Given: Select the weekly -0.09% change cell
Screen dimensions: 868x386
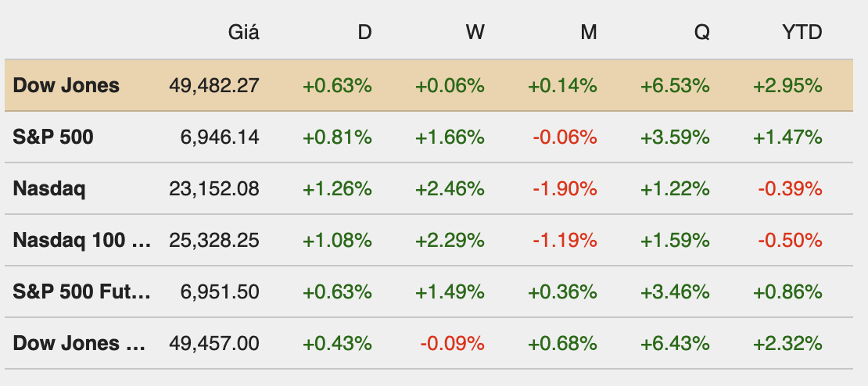Looking at the screenshot, I should (450, 342).
